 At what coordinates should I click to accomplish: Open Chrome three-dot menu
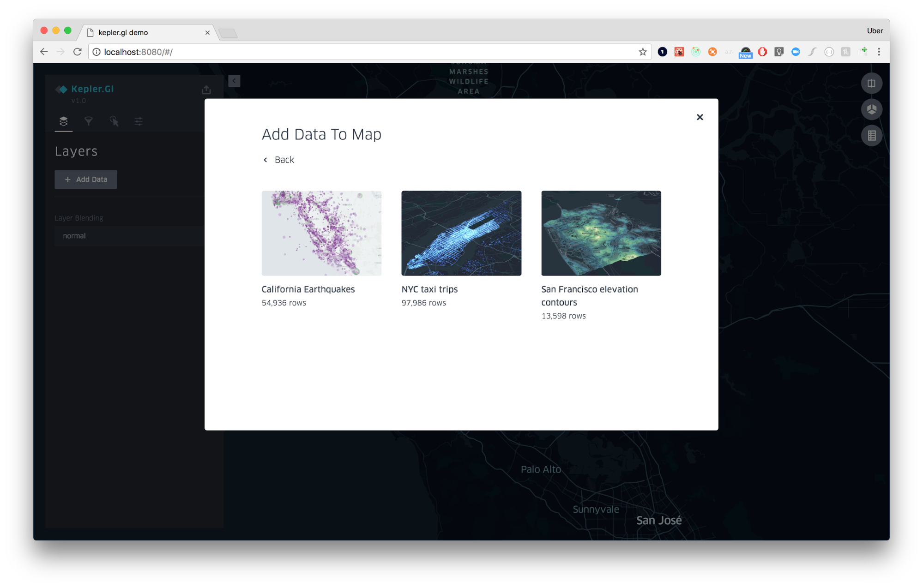(879, 52)
